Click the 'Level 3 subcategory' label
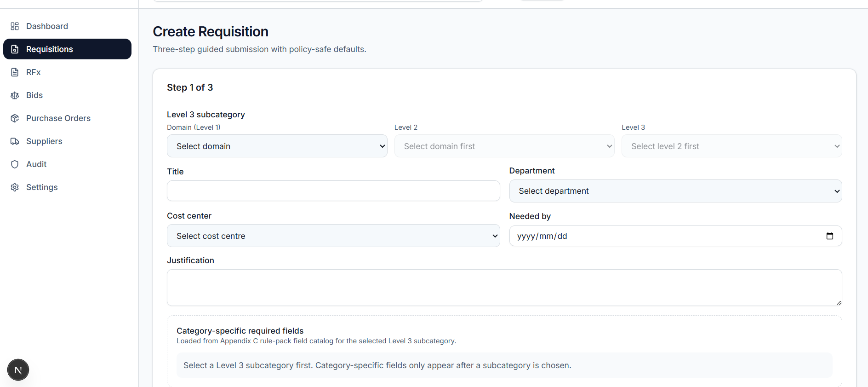The image size is (868, 387). (x=206, y=114)
